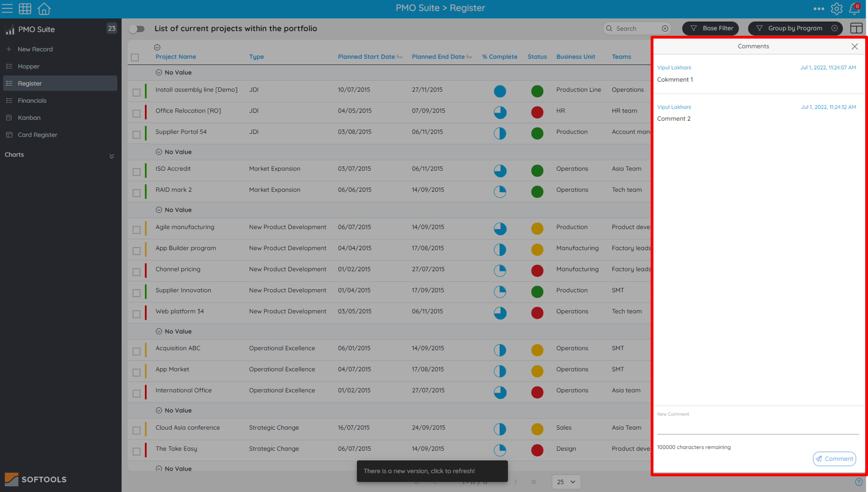
Task: Click the amber status dot for App Market
Action: click(x=537, y=371)
